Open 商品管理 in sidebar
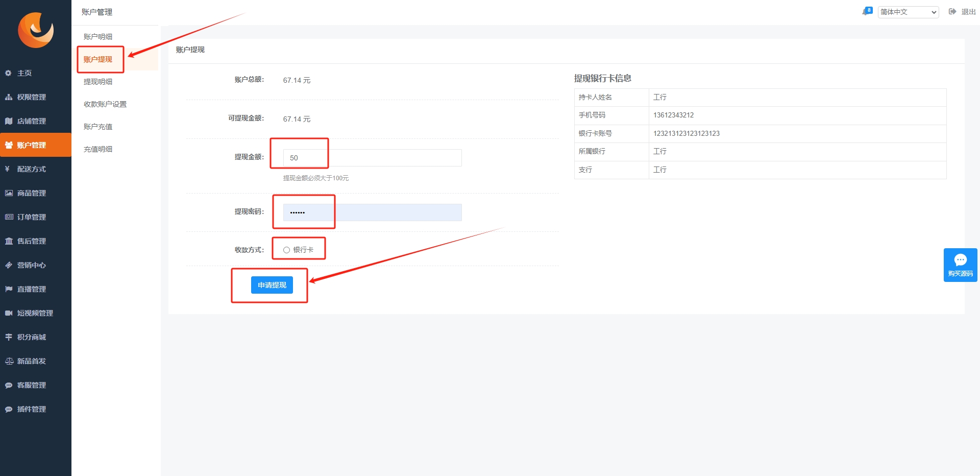Viewport: 980px width, 476px height. click(32, 193)
